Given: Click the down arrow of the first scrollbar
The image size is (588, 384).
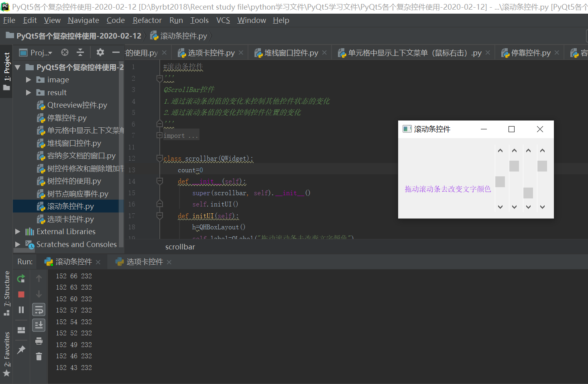Looking at the screenshot, I should [500, 207].
